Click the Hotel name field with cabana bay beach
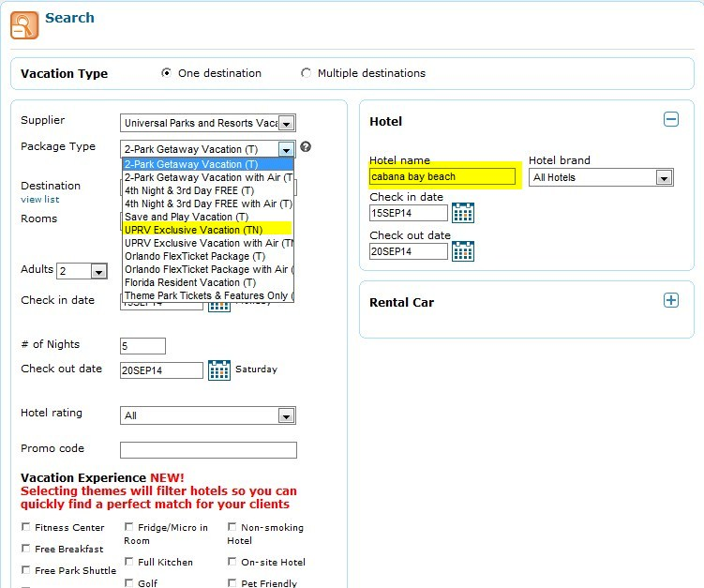 tap(442, 176)
